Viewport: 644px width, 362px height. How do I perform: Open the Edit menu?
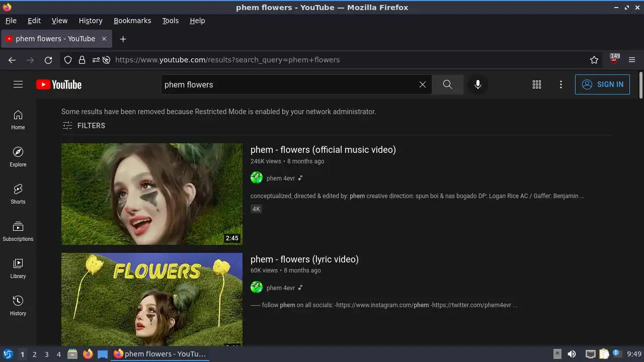tap(34, 21)
